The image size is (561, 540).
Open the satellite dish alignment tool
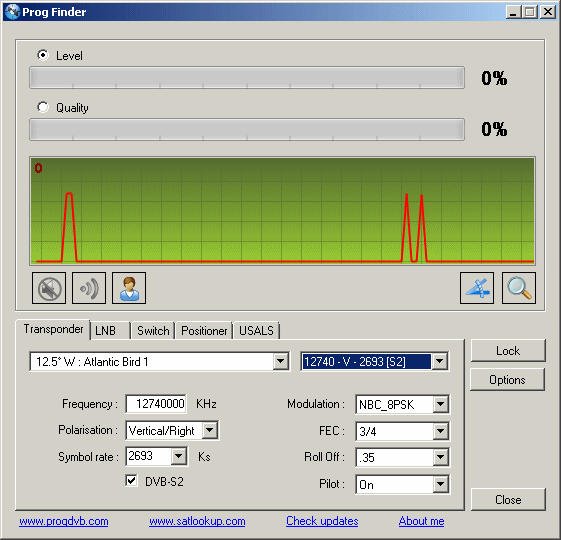[477, 288]
